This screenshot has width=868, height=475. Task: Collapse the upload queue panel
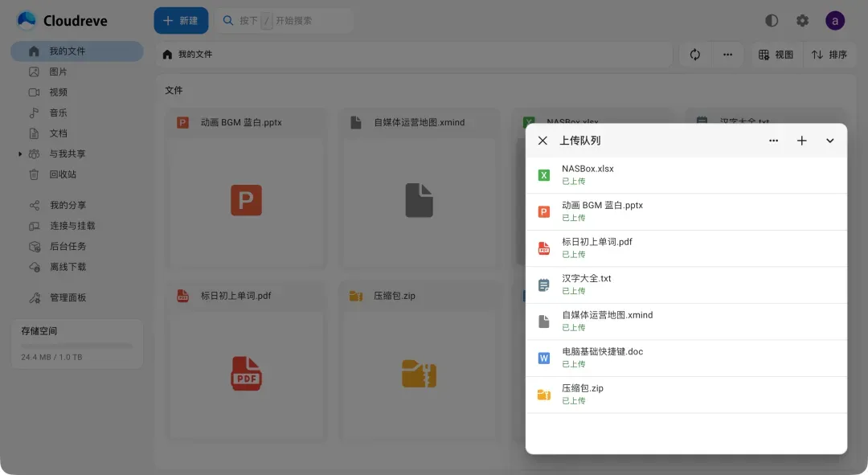coord(830,141)
